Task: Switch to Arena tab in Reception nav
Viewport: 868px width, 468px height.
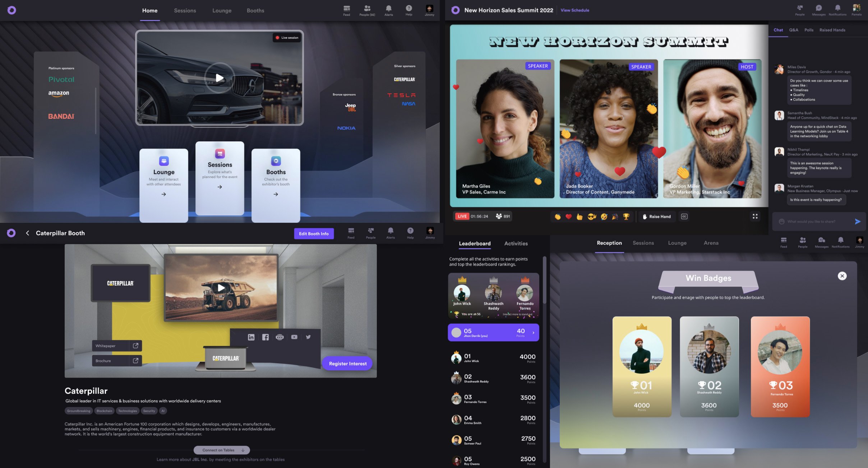Action: point(711,243)
